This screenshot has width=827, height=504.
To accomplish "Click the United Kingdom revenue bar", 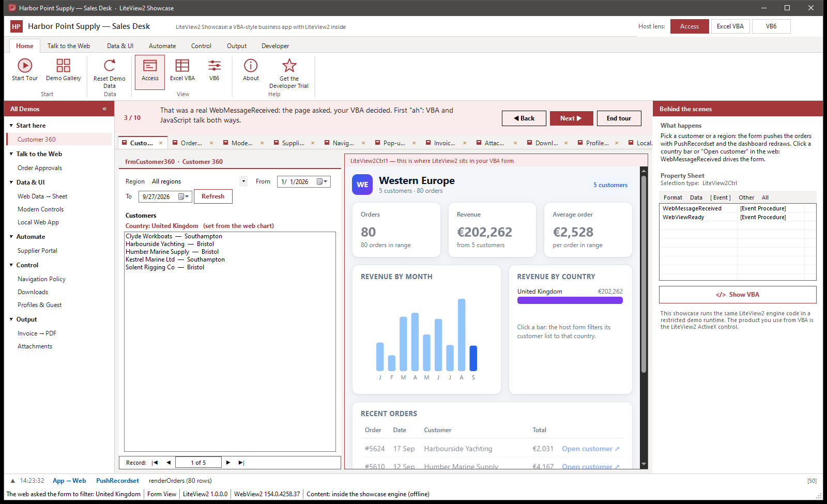I will [x=570, y=300].
